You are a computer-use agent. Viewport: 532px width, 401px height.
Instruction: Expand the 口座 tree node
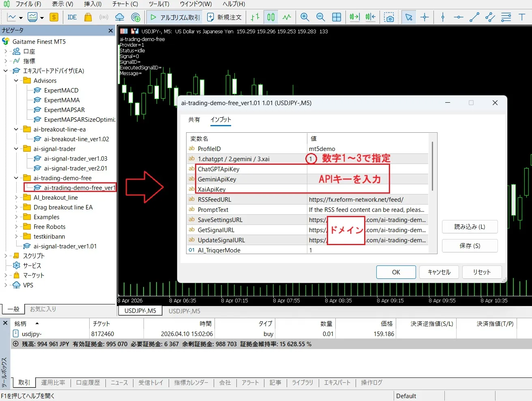click(6, 51)
